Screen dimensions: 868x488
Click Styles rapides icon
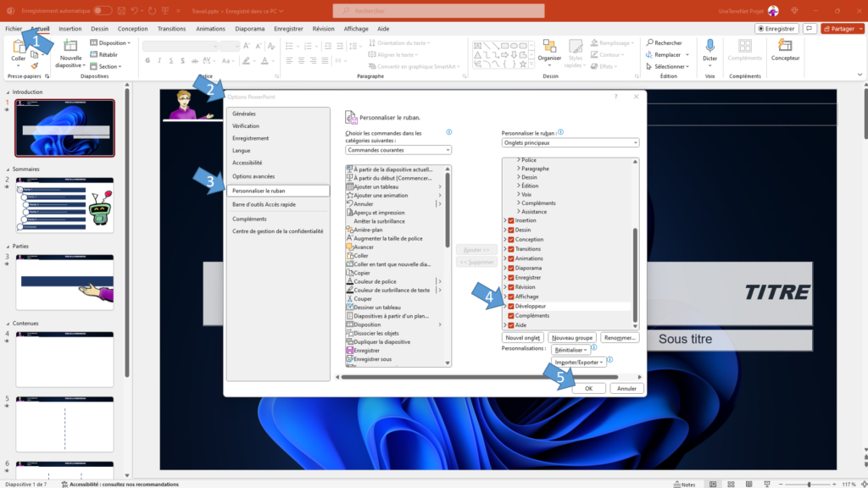coord(576,47)
